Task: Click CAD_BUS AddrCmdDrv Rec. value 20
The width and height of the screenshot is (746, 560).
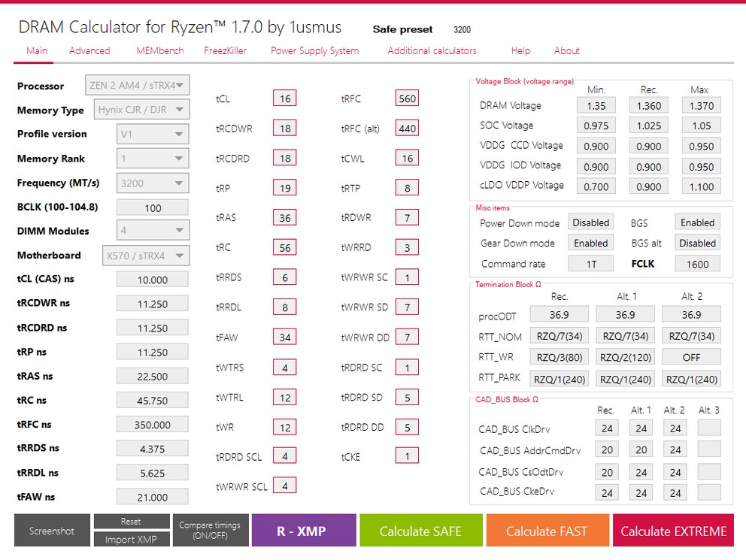Action: [607, 450]
